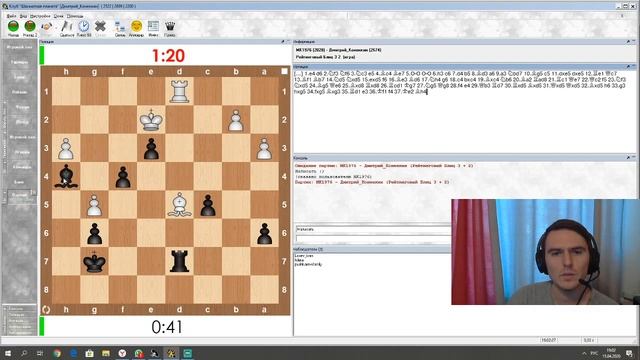Screen dimensions: 640x360
Task: Pin the move list Позиция panel
Action: [x=628, y=66]
